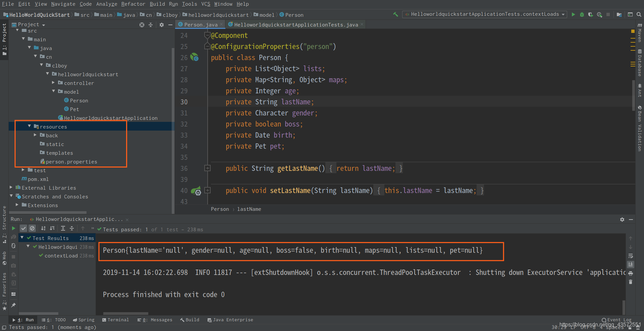The height and width of the screenshot is (331, 644).
Task: Toggle the Structure side tool window
Action: 4,224
